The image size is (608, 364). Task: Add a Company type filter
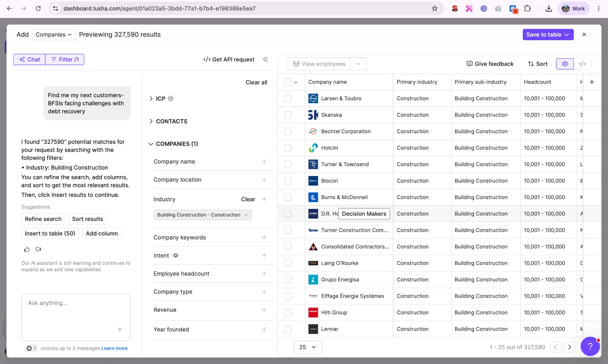coord(264,292)
